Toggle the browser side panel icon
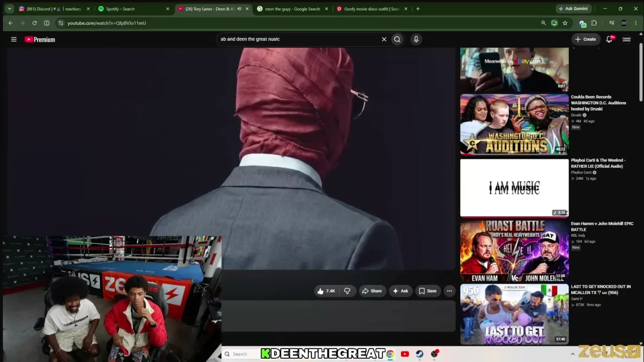The width and height of the screenshot is (644, 362). tap(46, 23)
